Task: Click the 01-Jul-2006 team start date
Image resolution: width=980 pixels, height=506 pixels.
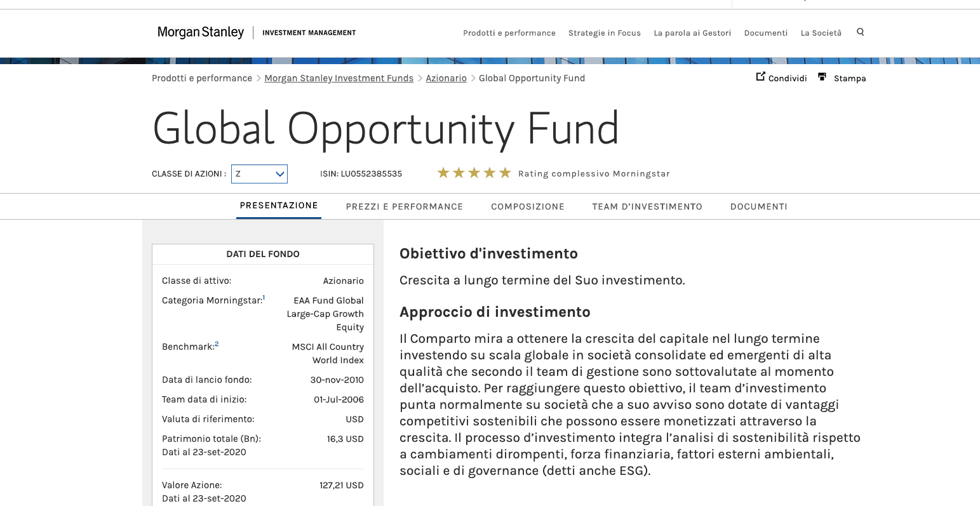Action: [x=339, y=399]
